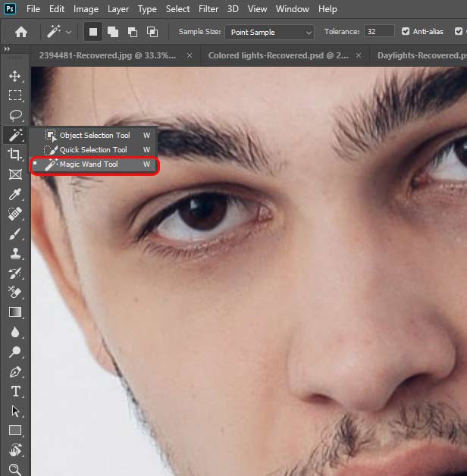
Task: Select the Horizontal Type tool
Action: (15, 391)
